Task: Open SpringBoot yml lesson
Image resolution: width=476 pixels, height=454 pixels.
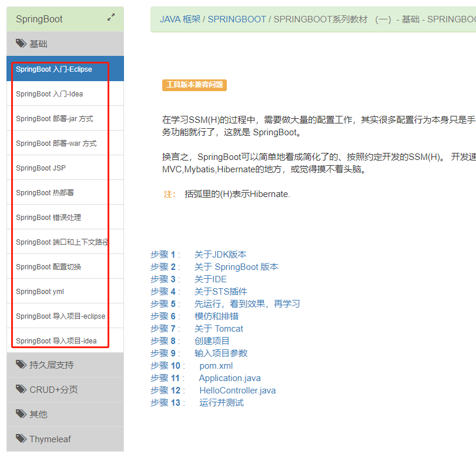Action: click(x=65, y=291)
